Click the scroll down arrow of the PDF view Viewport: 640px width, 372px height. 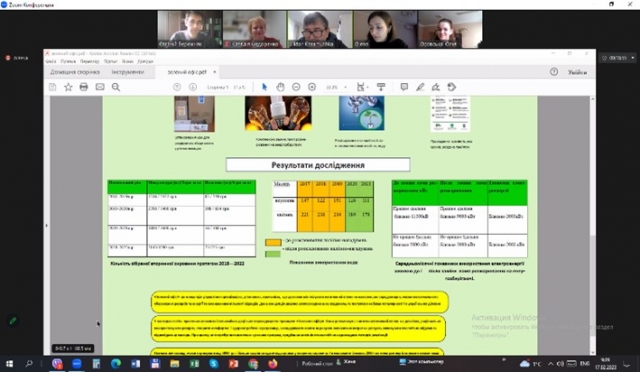[x=592, y=352]
